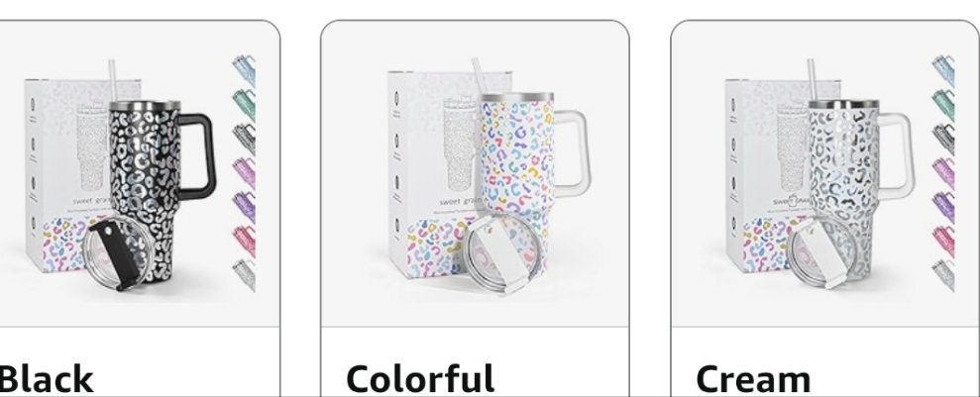Click the straw on the colorful tumbler
Screen dimensions: 980x397
(480, 76)
